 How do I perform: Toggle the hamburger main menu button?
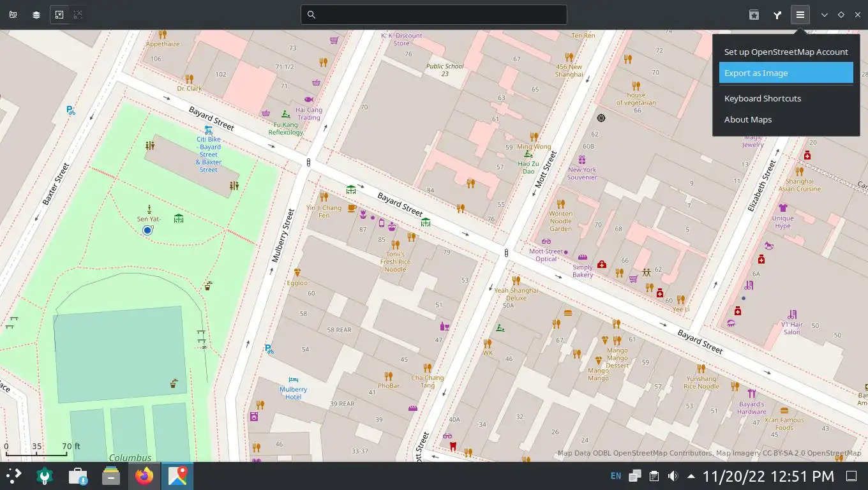[x=800, y=15]
